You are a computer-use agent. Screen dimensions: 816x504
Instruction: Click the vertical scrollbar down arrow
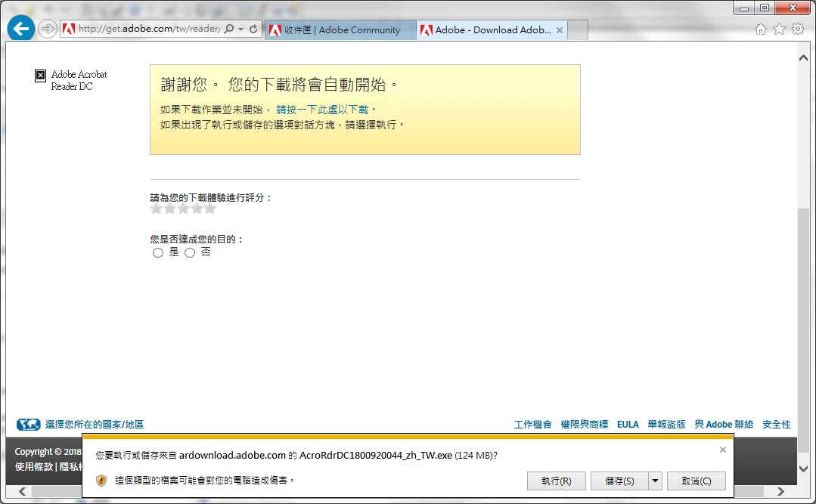coord(803,468)
